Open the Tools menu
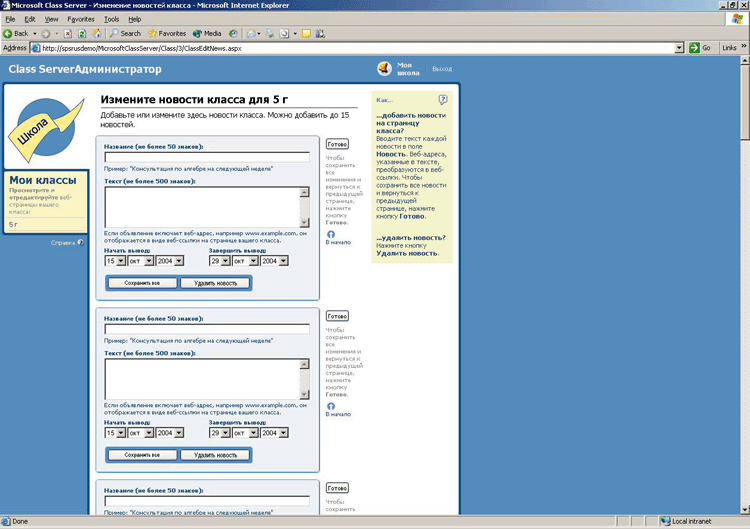 111,19
